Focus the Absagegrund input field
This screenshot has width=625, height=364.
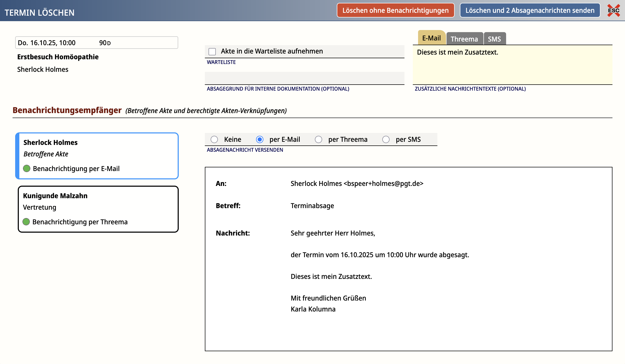[x=305, y=78]
